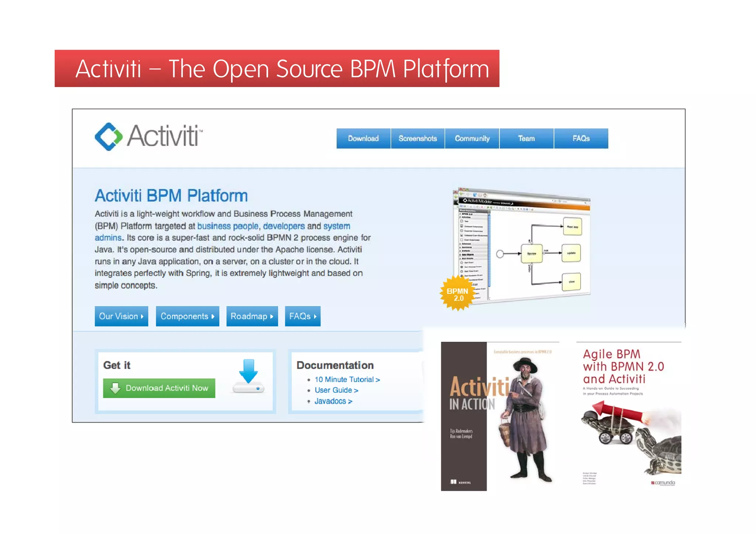756x534 pixels.
Task: Open the Javadocs link
Action: click(x=333, y=401)
